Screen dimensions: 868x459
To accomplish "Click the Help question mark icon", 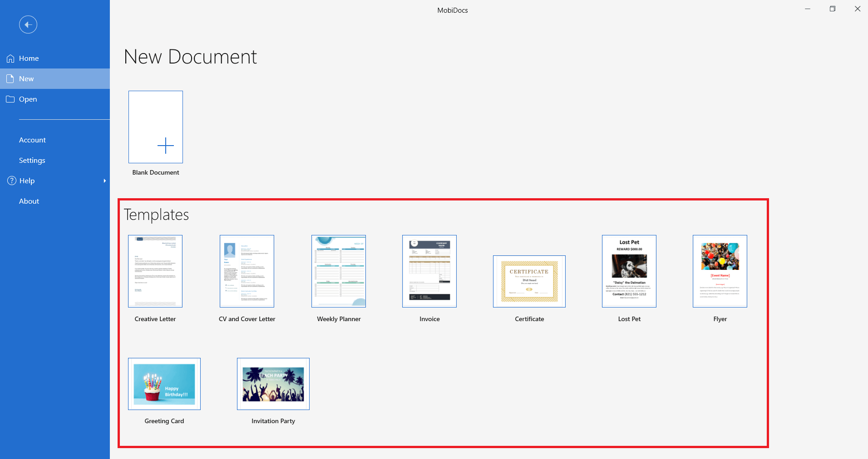I will pos(12,181).
